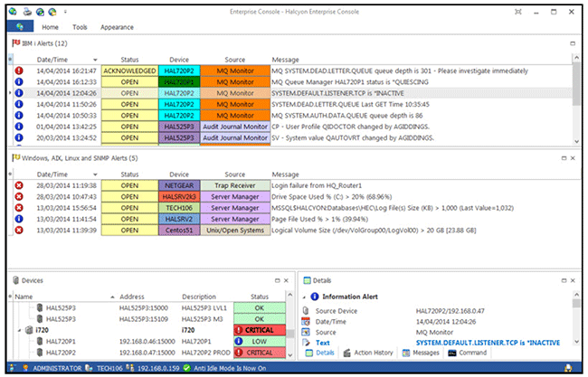Viewport: 588px width, 377px height.
Task: Click the Audit Journal Monitor cell for 13:42:25
Action: 235,127
